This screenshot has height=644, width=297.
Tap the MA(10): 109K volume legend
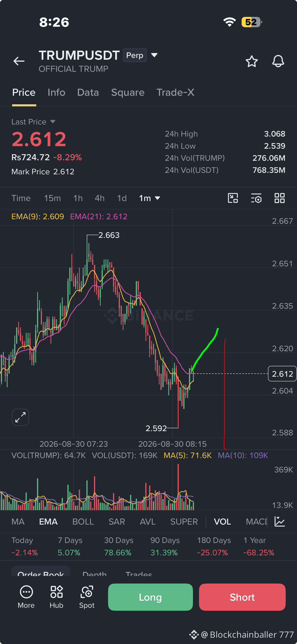click(243, 455)
